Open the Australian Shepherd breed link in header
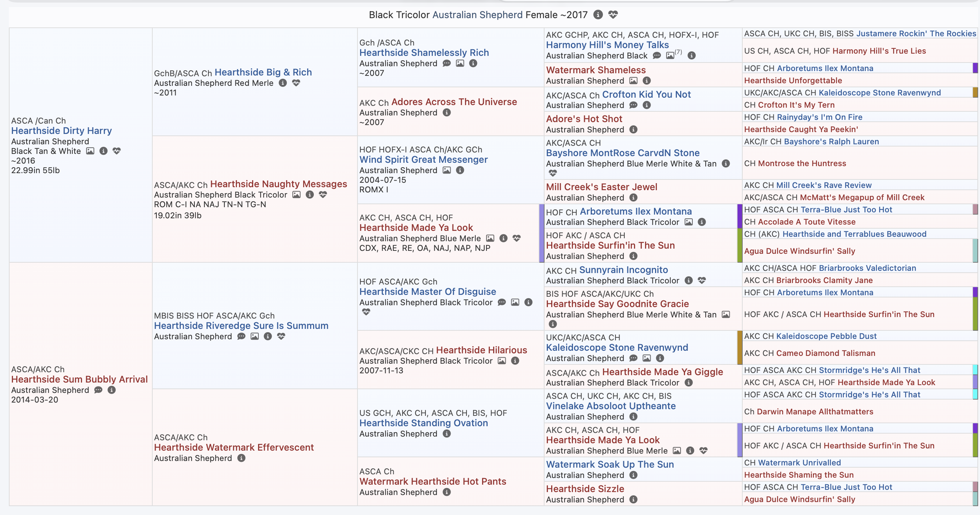The height and width of the screenshot is (515, 980). [478, 15]
